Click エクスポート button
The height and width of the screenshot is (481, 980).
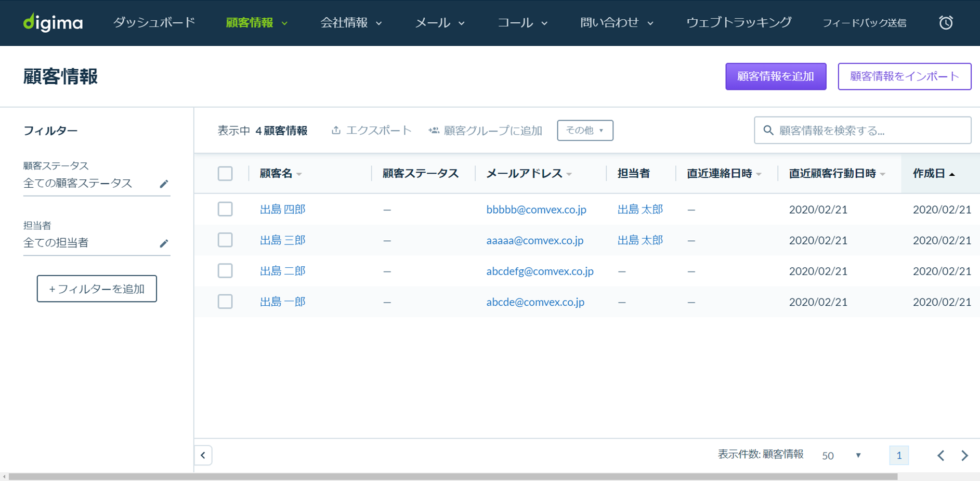point(372,131)
